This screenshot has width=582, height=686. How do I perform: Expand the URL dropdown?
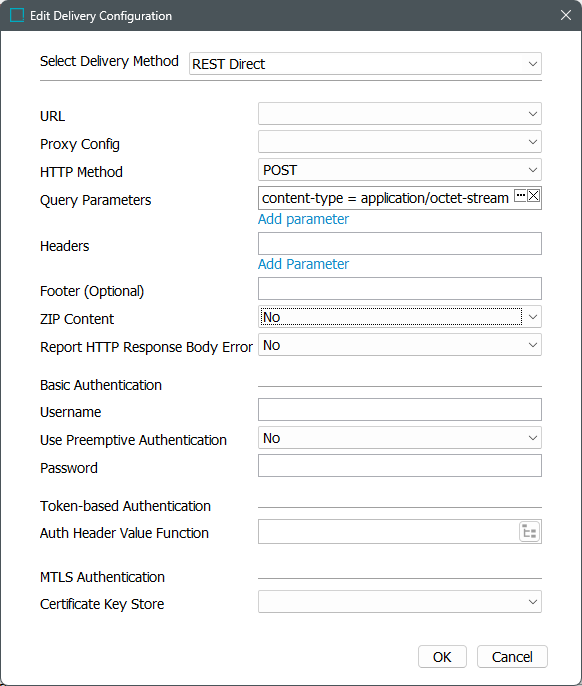pyautogui.click(x=400, y=114)
